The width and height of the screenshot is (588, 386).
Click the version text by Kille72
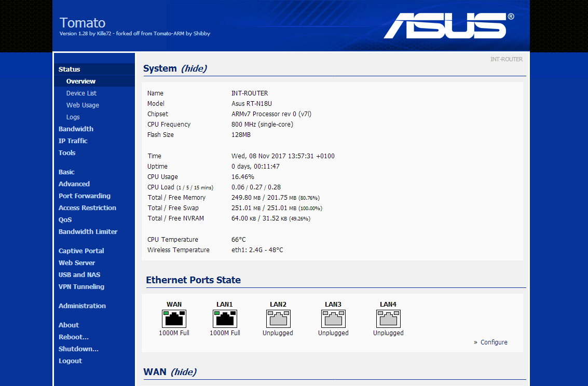134,34
